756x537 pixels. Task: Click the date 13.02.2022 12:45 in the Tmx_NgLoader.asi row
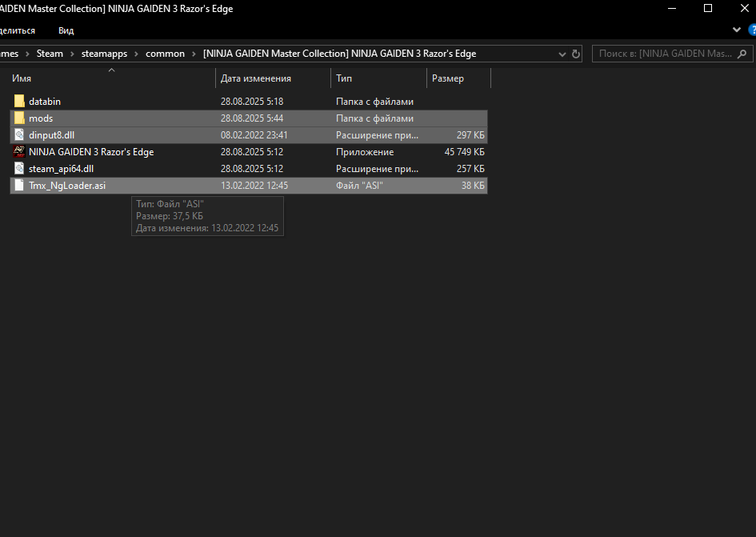254,186
